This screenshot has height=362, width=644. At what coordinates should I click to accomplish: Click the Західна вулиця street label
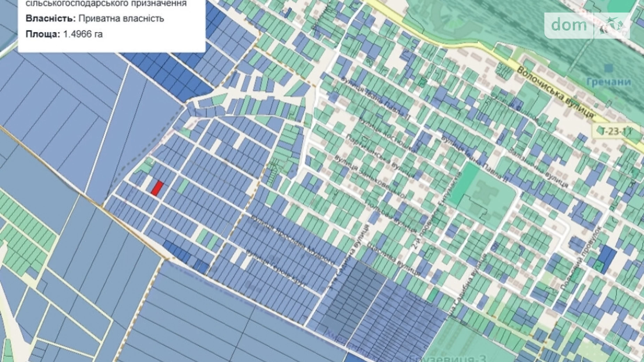(x=538, y=168)
